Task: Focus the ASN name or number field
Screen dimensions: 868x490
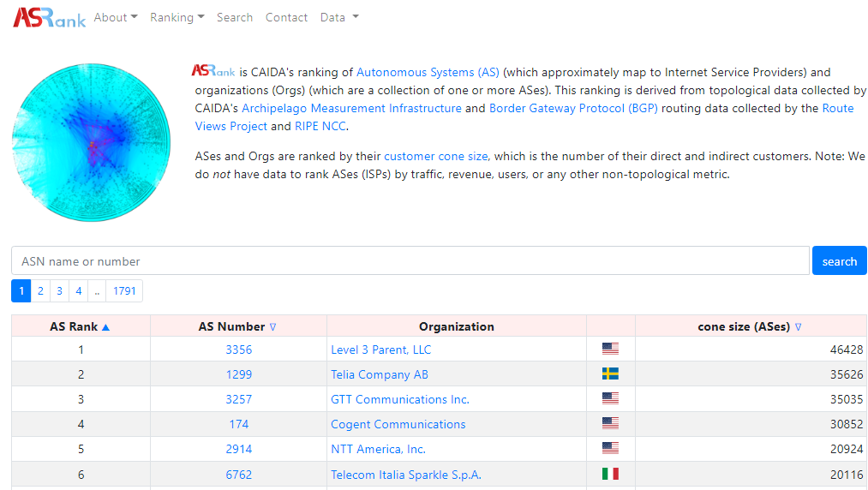Action: (410, 261)
